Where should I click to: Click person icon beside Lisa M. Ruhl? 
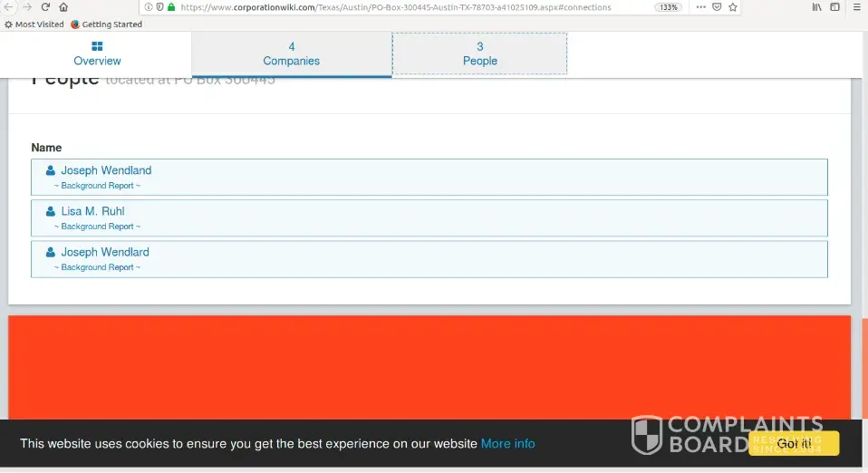[x=51, y=211]
